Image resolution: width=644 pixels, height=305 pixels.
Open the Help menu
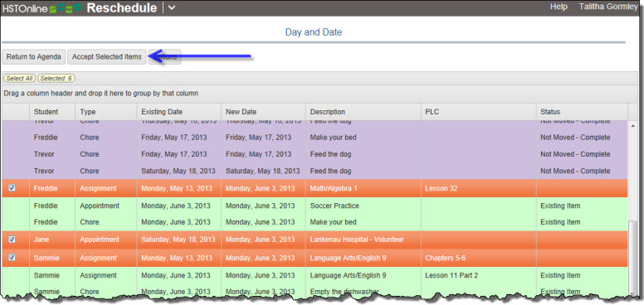point(559,7)
